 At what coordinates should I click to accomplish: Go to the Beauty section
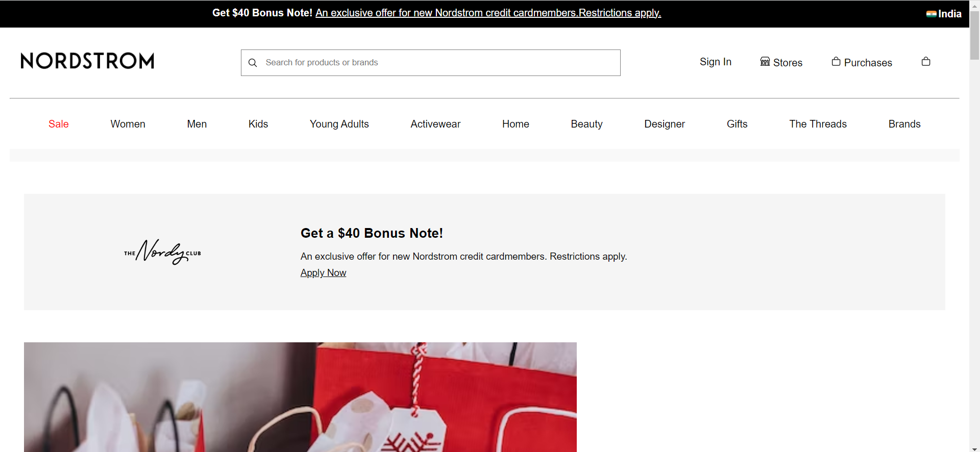(586, 124)
